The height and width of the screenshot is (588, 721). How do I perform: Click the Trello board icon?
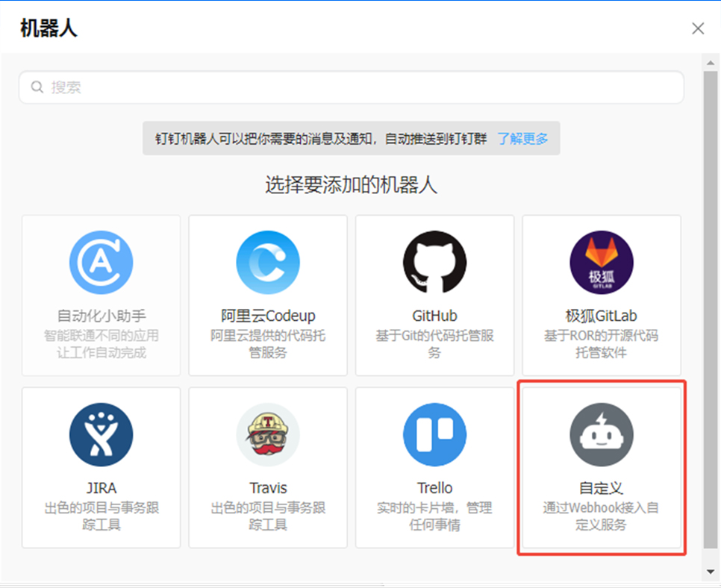pyautogui.click(x=434, y=435)
